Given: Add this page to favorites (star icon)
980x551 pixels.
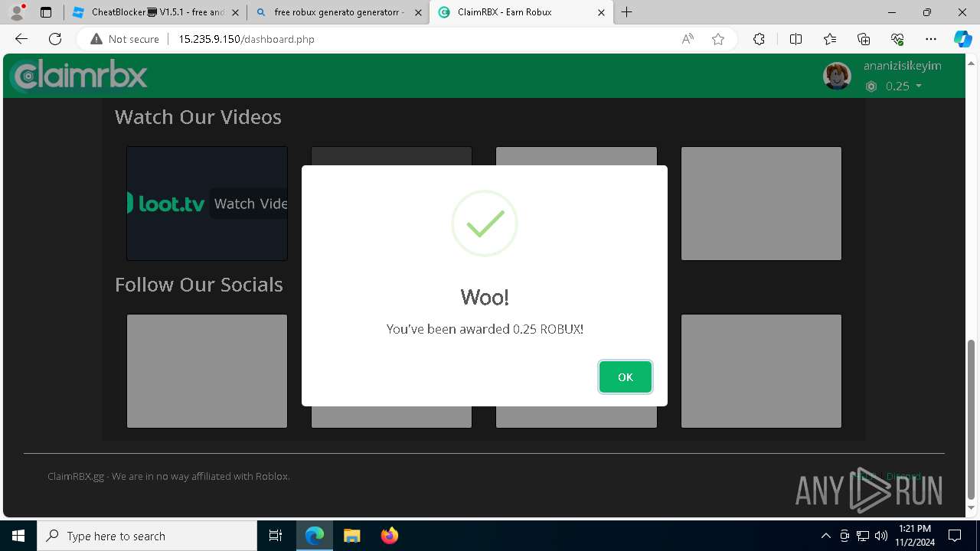Looking at the screenshot, I should tap(718, 39).
